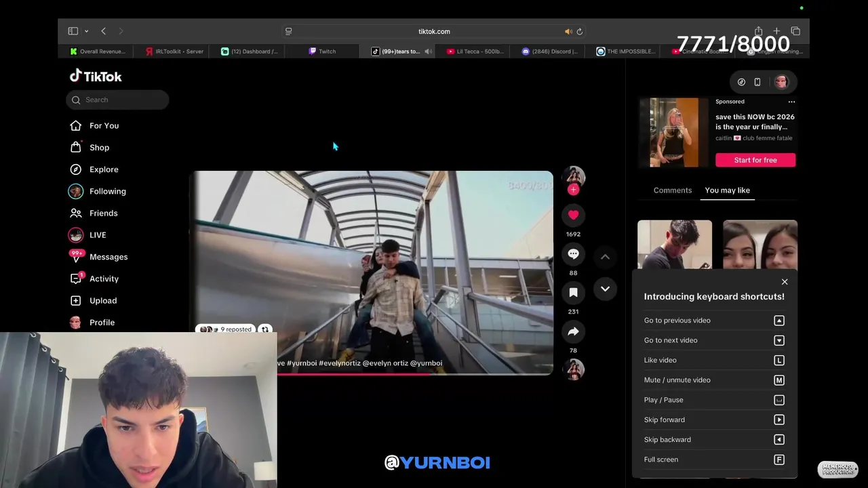
Task: Switch to the Comments tab
Action: tap(673, 190)
